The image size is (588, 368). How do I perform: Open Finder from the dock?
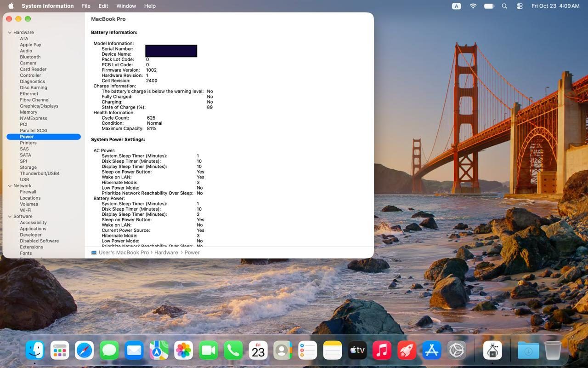point(35,351)
